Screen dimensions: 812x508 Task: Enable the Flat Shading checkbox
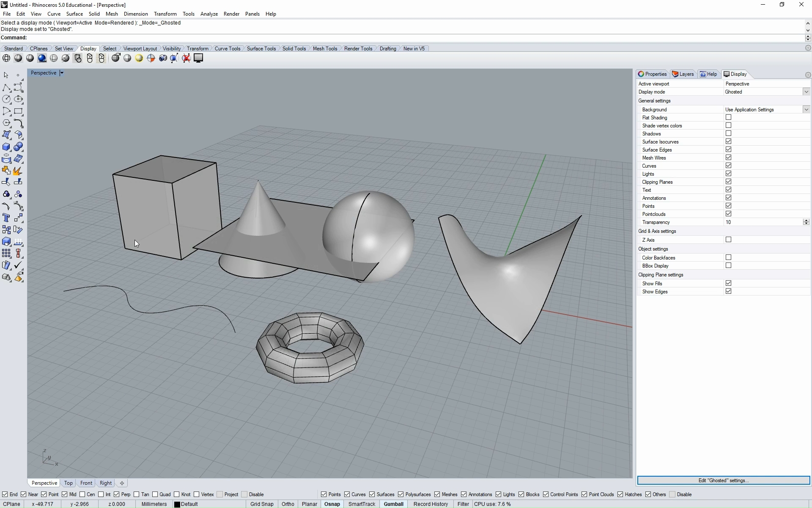[728, 117]
